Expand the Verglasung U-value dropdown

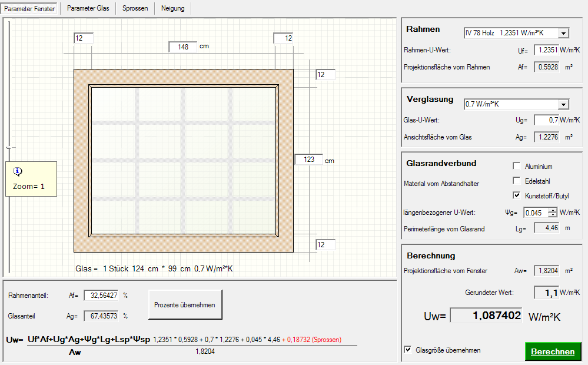[x=563, y=104]
